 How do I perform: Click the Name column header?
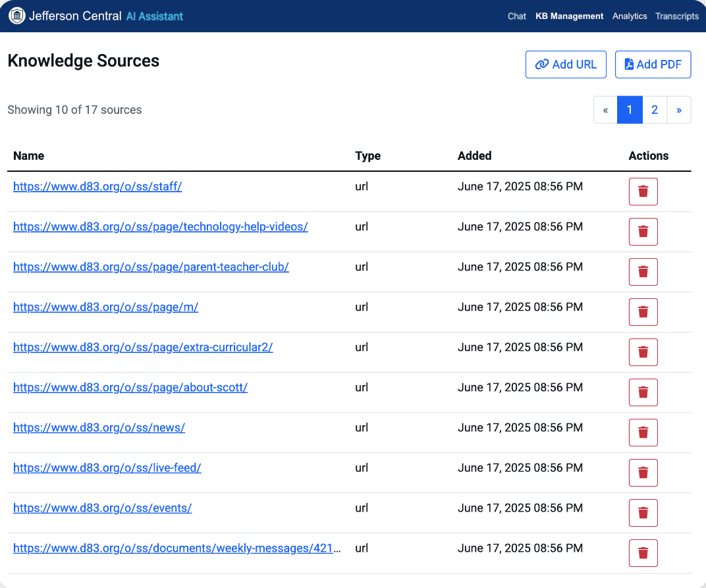(x=28, y=156)
